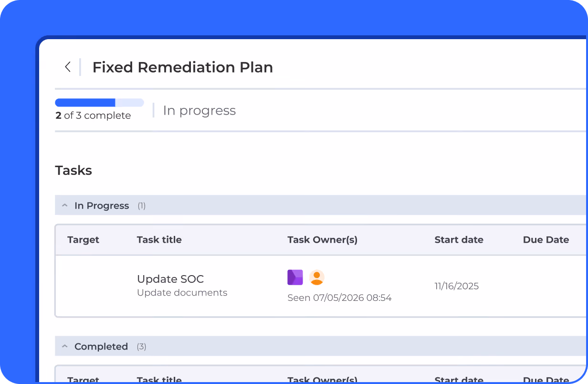
Task: Go back using the left arrow icon
Action: (x=68, y=67)
